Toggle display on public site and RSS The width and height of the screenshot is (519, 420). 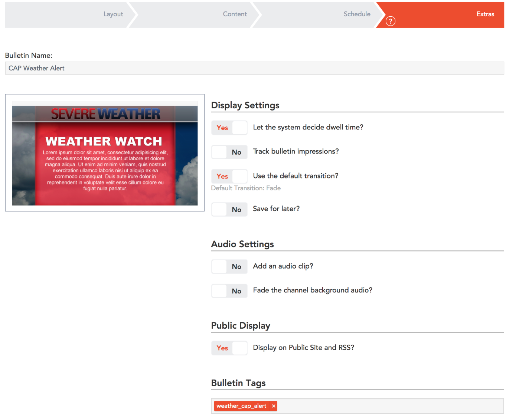pyautogui.click(x=229, y=348)
